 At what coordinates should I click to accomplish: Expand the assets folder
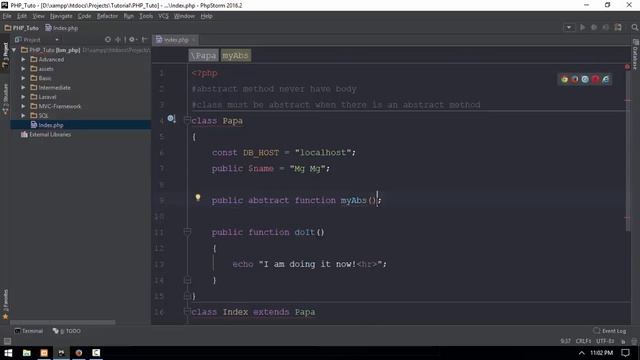point(23,69)
